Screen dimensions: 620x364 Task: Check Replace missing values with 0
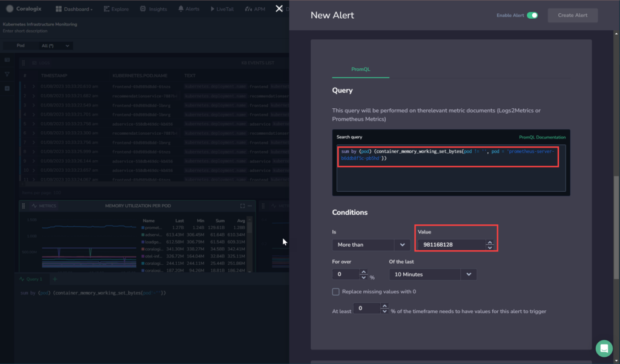click(335, 292)
